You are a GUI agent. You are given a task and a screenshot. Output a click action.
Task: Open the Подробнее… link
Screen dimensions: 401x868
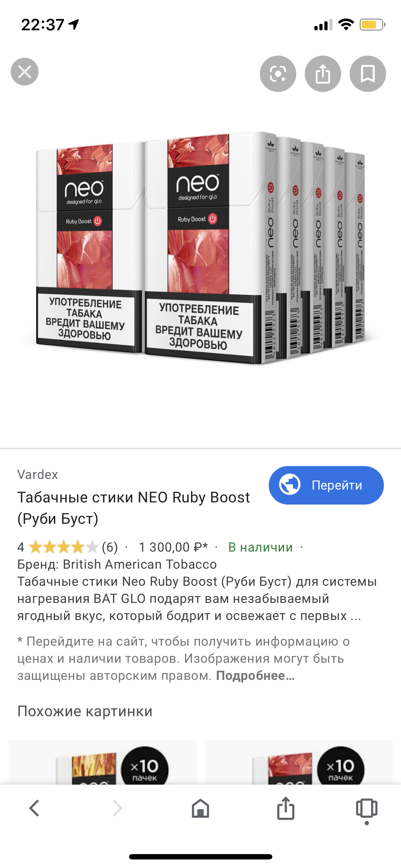255,676
